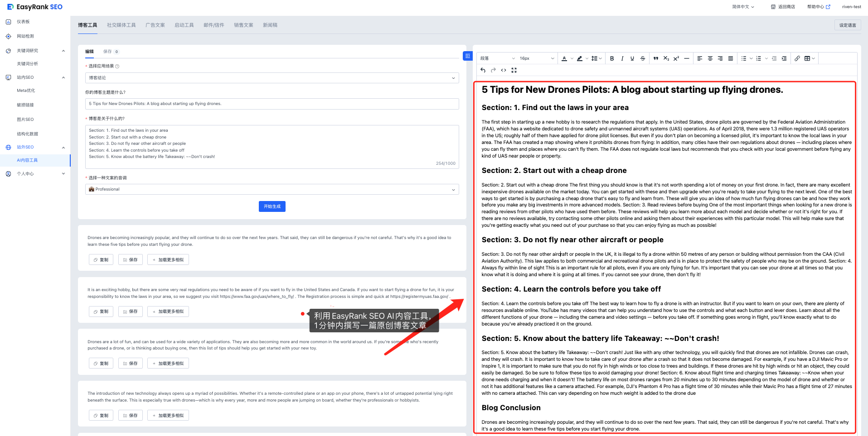Expand the 个人中心 sidebar section
The height and width of the screenshot is (436, 868).
(x=63, y=173)
